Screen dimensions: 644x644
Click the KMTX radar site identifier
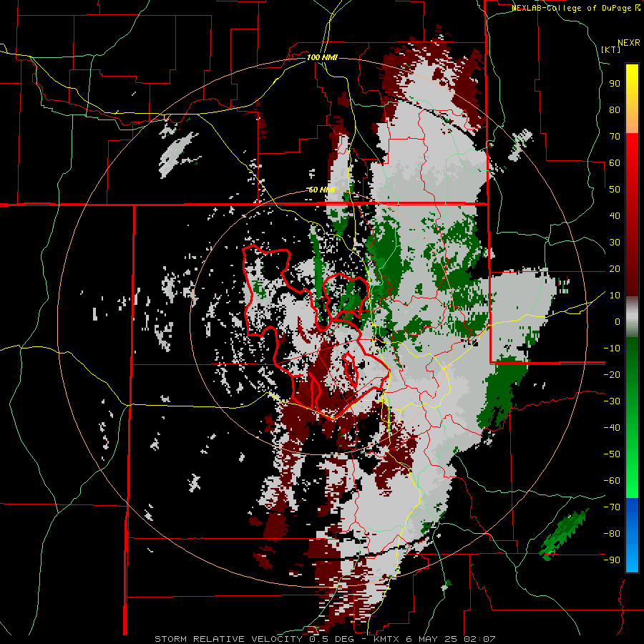[387, 639]
